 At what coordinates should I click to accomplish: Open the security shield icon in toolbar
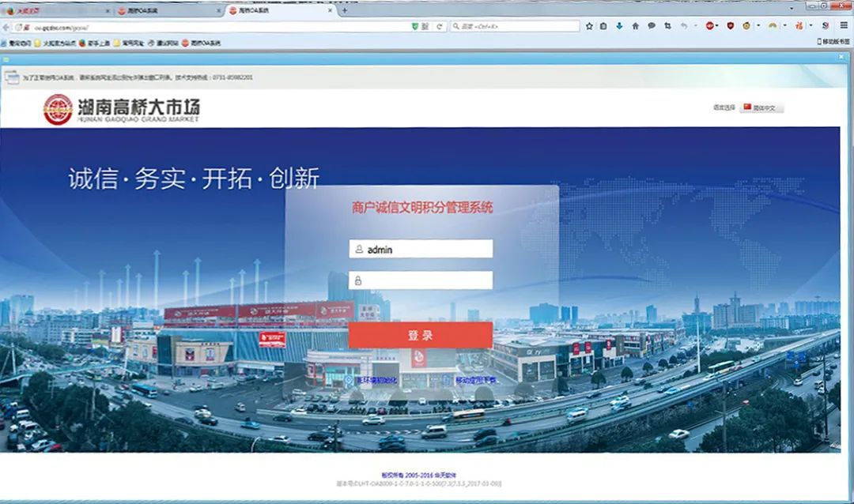point(730,26)
